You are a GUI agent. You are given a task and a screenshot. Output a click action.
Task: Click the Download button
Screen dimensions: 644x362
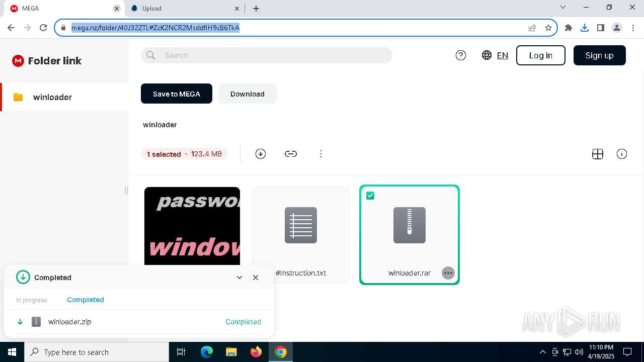coord(248,94)
